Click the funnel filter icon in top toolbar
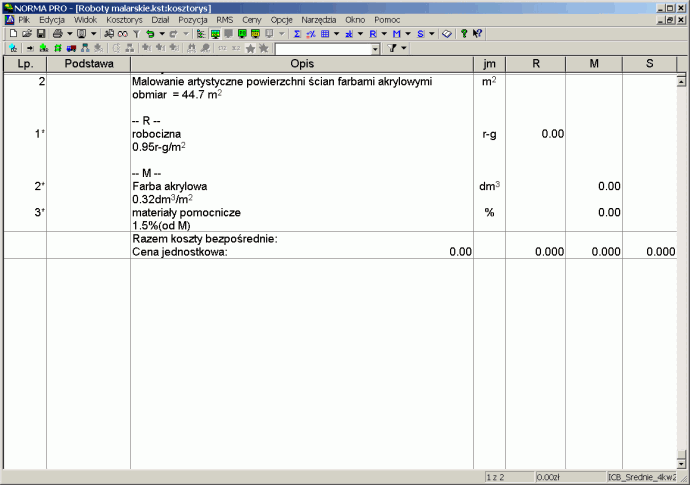This screenshot has width=690, height=485. click(136, 33)
